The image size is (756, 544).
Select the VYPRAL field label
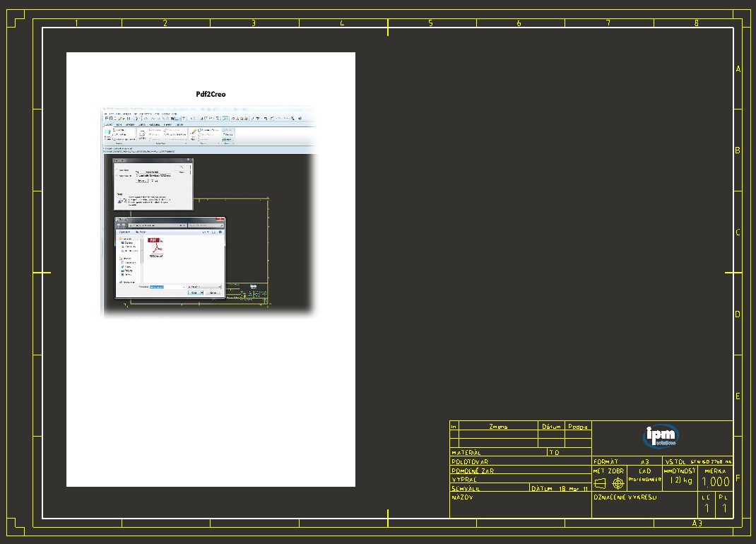(463, 480)
